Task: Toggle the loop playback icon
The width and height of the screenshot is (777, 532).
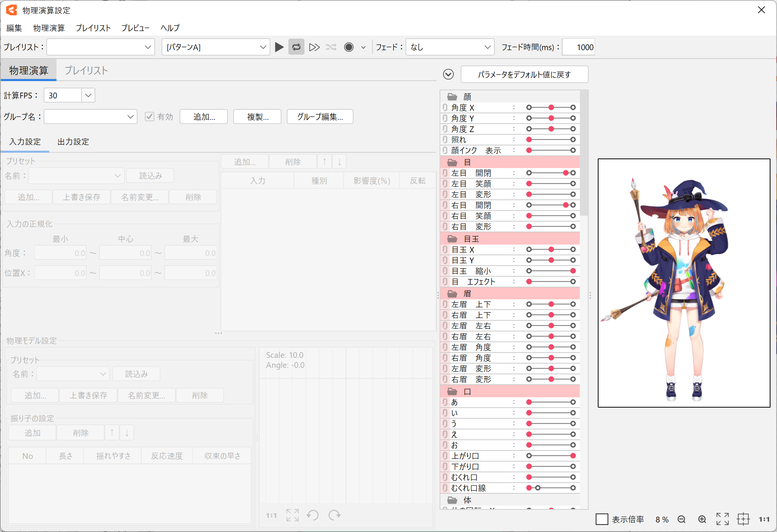Action: pos(296,47)
